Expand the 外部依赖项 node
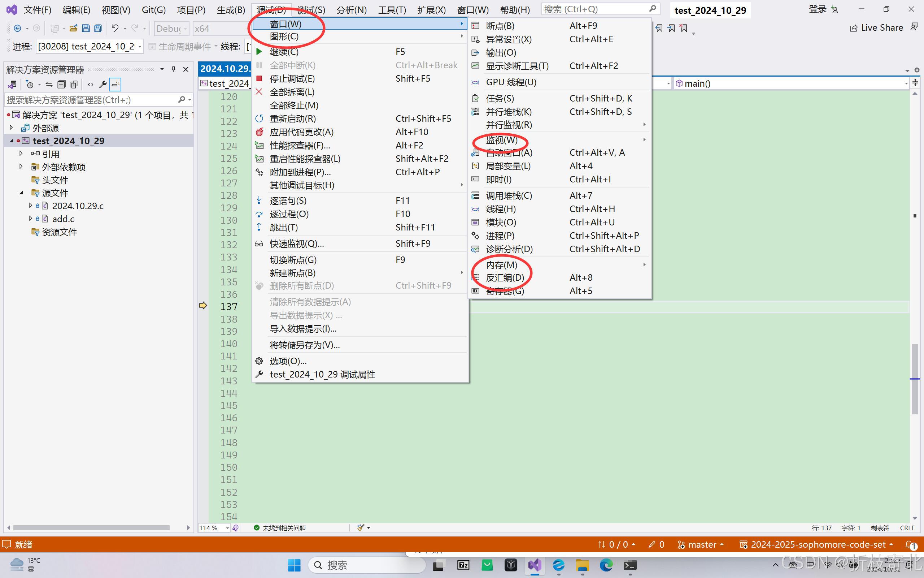This screenshot has height=578, width=924. 21,166
